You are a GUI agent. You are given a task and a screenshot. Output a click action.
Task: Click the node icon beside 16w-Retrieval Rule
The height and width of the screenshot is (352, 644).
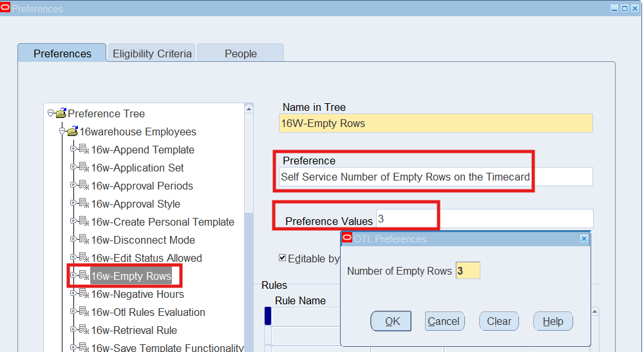click(x=84, y=330)
